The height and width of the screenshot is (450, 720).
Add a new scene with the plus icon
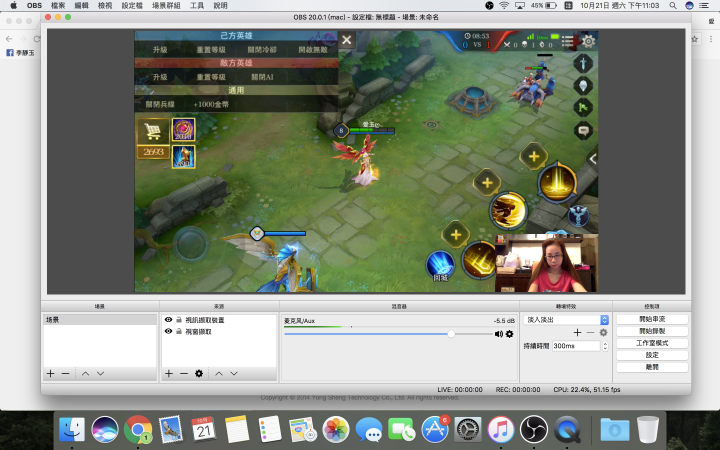point(51,374)
